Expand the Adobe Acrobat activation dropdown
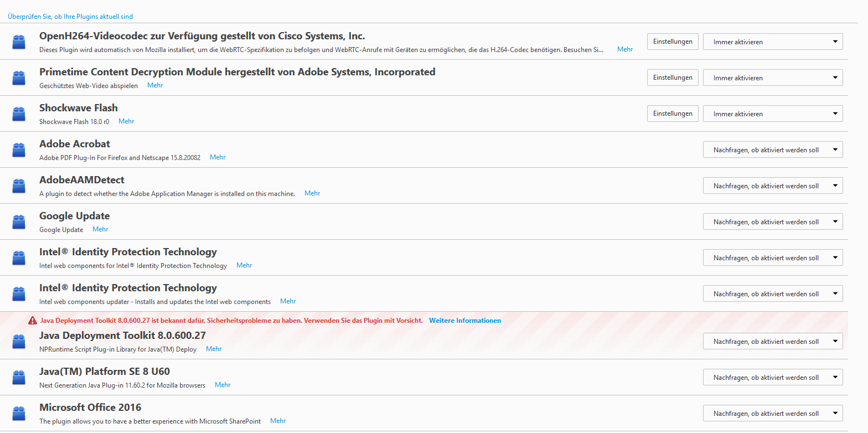Image resolution: width=868 pixels, height=433 pixels. click(x=772, y=150)
